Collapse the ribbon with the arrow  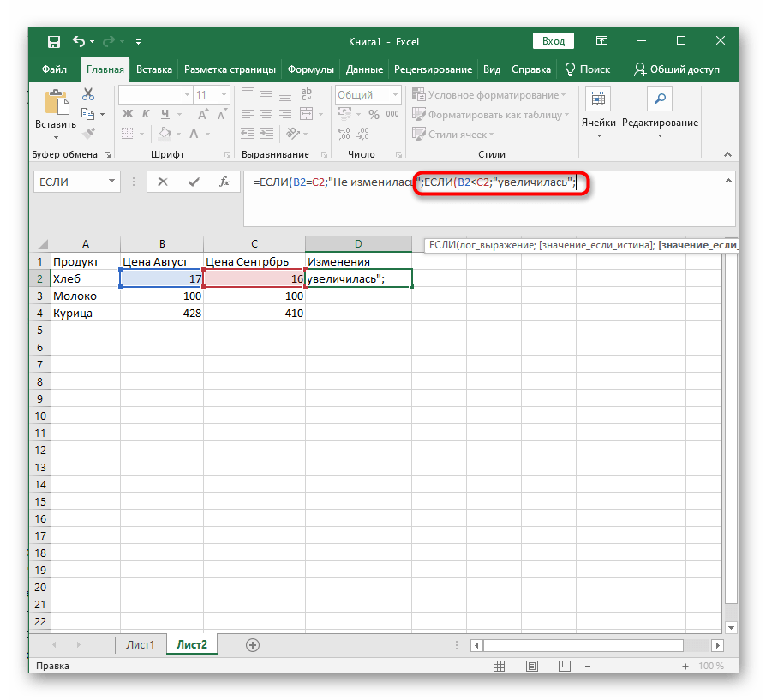(x=728, y=154)
